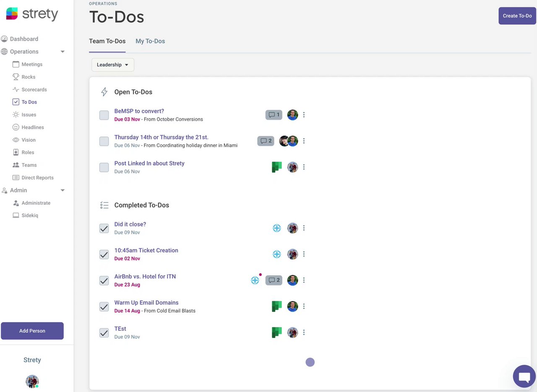Click green Planner icon on Post Linked In

[x=276, y=167]
